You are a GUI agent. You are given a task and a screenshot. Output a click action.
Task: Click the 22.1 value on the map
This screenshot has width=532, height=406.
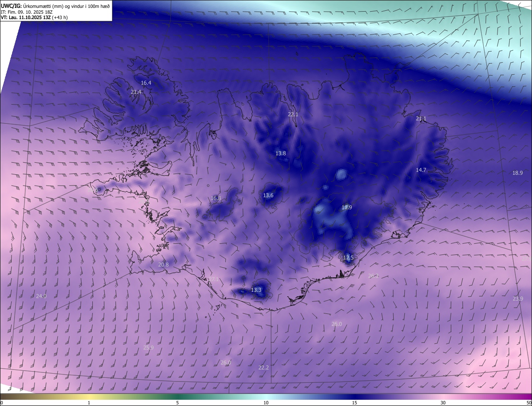pyautogui.click(x=293, y=114)
